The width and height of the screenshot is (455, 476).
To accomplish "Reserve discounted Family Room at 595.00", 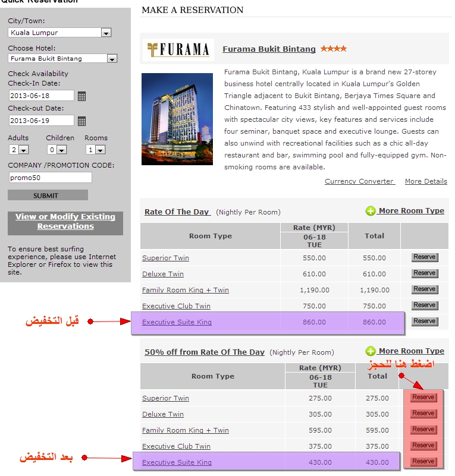I will [423, 430].
